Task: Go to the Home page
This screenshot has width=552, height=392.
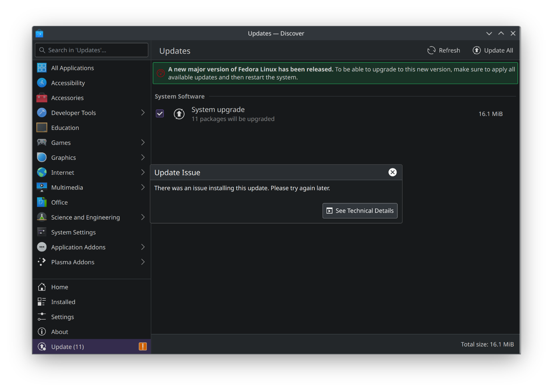Action: click(x=92, y=287)
